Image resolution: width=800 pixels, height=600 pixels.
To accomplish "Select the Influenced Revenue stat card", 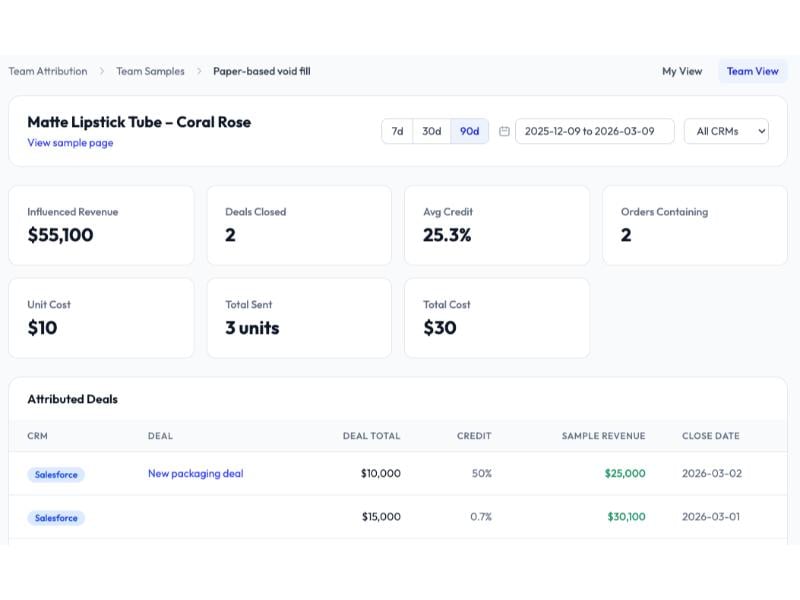I will [101, 225].
